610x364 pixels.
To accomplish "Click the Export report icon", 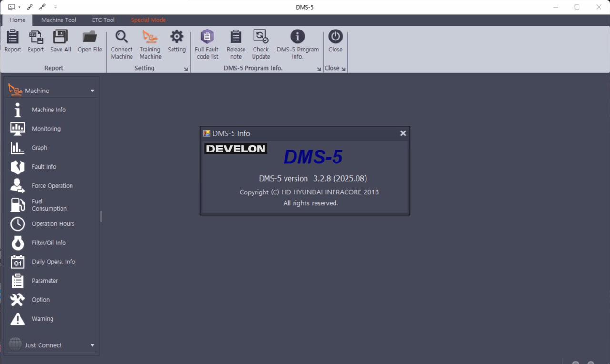I will (36, 37).
